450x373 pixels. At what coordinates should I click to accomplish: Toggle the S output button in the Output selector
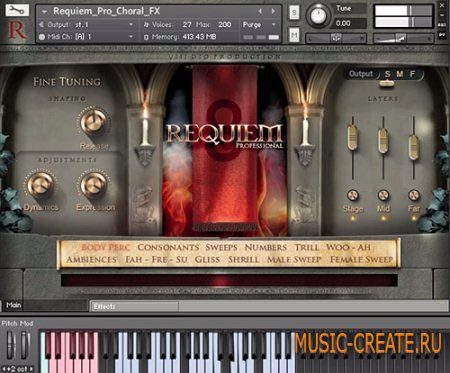387,74
